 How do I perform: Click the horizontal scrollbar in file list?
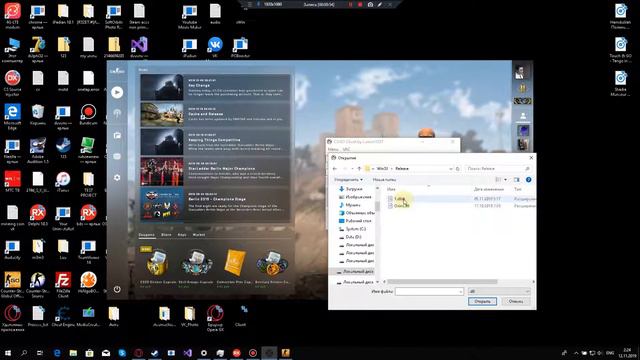[443, 282]
